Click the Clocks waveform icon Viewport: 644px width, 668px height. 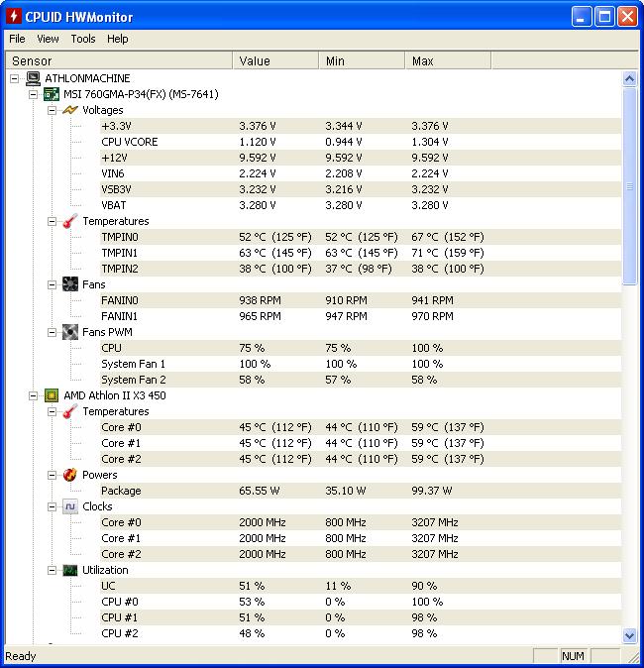point(70,506)
